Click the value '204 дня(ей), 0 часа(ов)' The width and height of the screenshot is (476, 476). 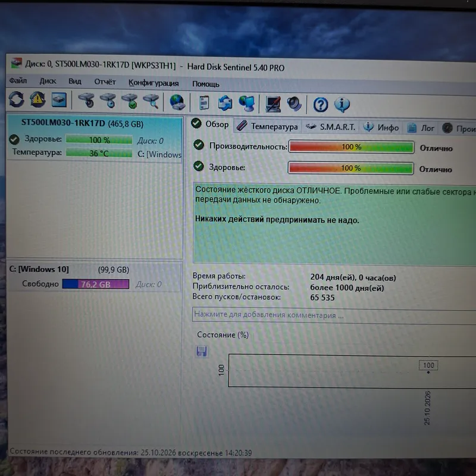[x=353, y=277]
